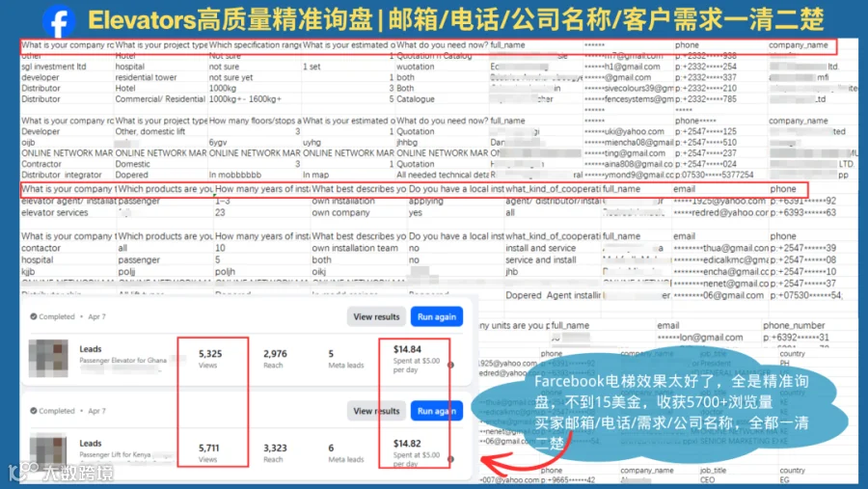Select the cell 'applying'
868x489 pixels.
(426, 201)
